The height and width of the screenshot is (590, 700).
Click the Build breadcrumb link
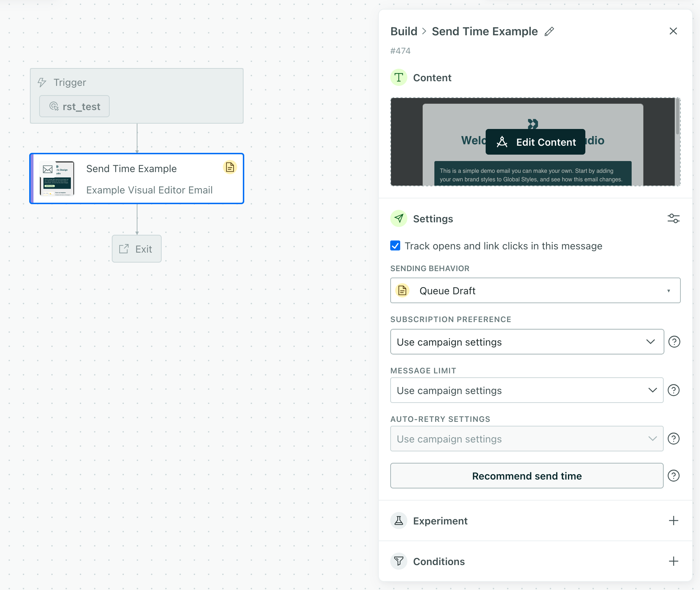click(x=404, y=31)
